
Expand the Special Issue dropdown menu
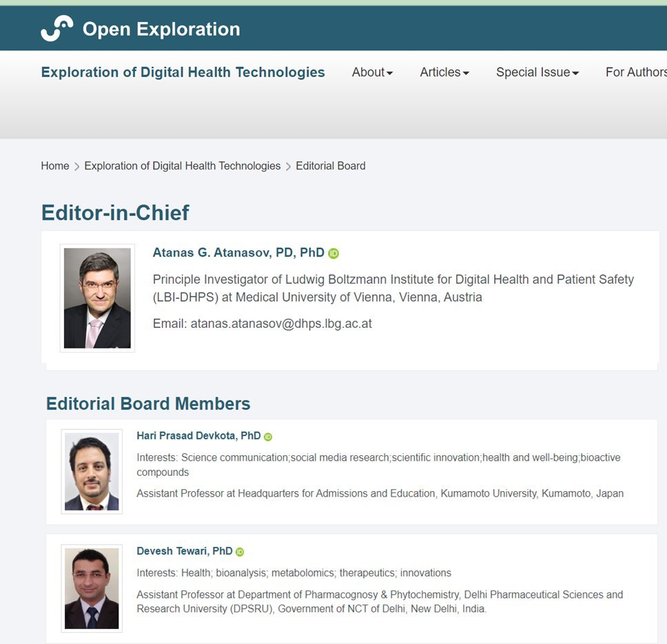tap(537, 72)
